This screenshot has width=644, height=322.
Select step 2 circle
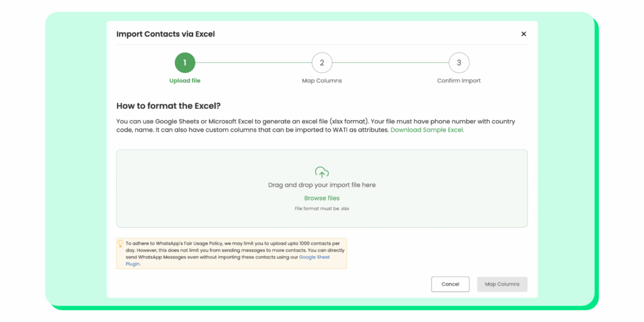(x=322, y=62)
